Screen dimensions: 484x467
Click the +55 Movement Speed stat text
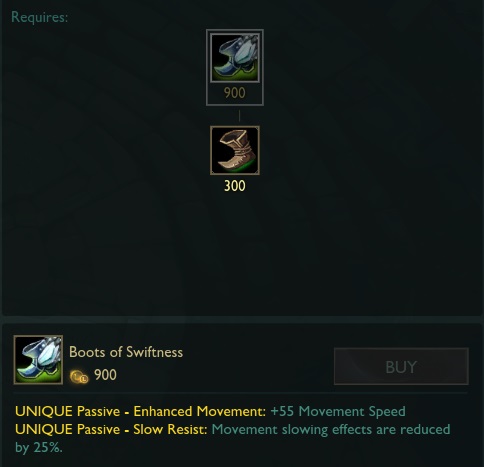[338, 411]
